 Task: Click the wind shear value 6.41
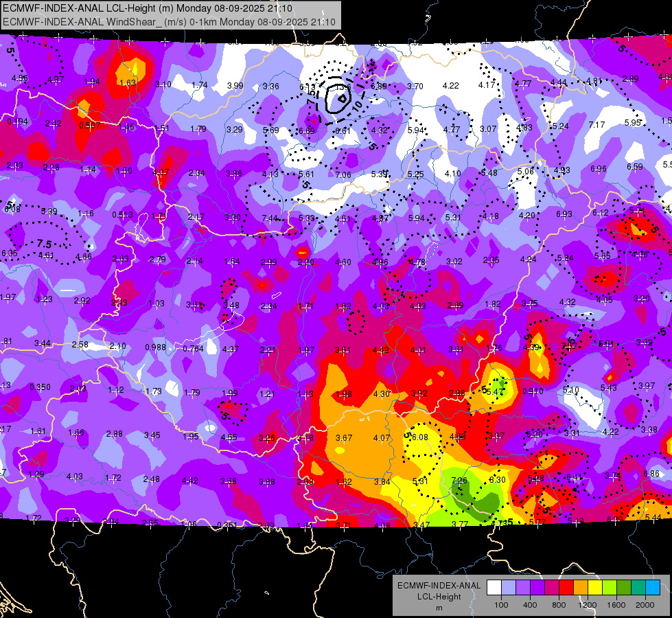pos(575,477)
